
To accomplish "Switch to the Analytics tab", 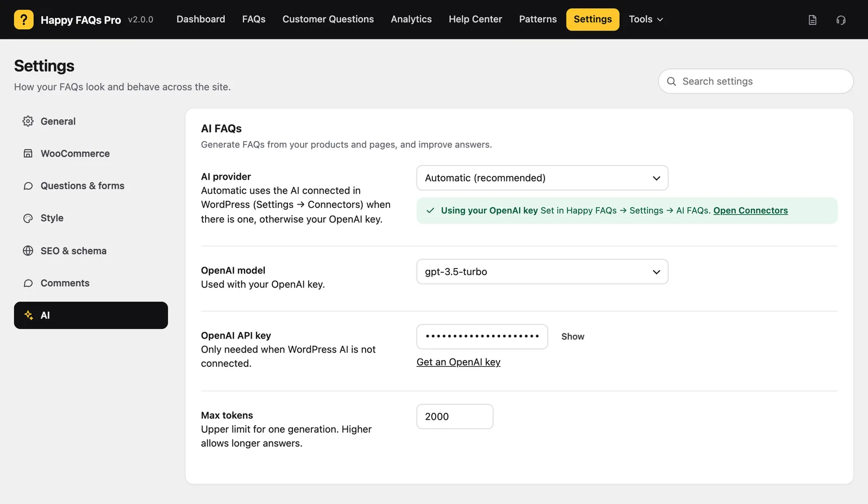I will point(411,20).
